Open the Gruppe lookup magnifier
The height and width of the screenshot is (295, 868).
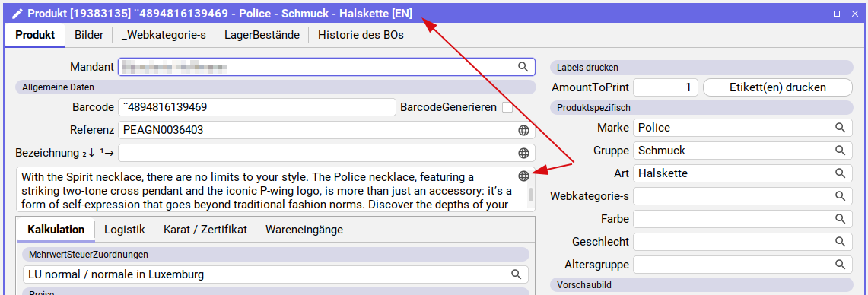tap(841, 151)
